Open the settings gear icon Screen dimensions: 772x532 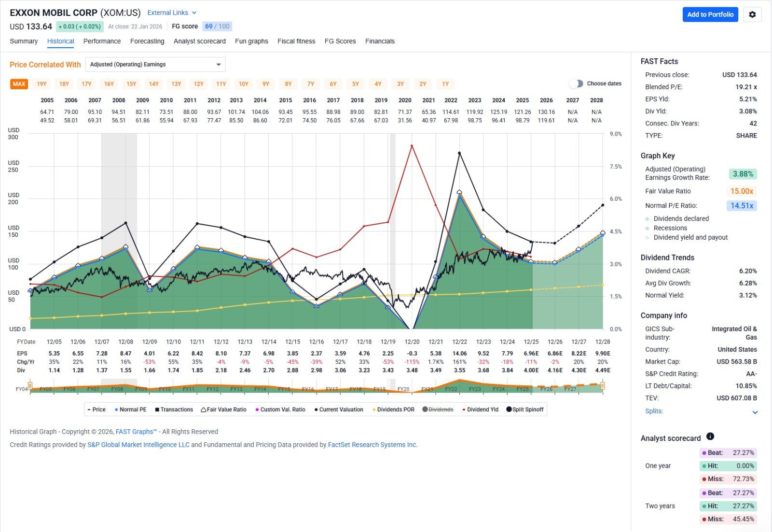click(752, 14)
